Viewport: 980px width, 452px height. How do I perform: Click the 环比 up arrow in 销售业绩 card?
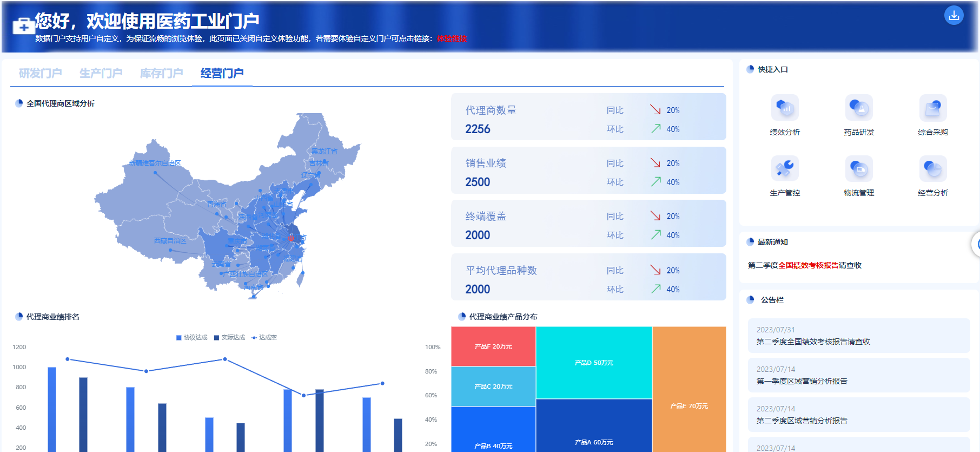point(655,182)
